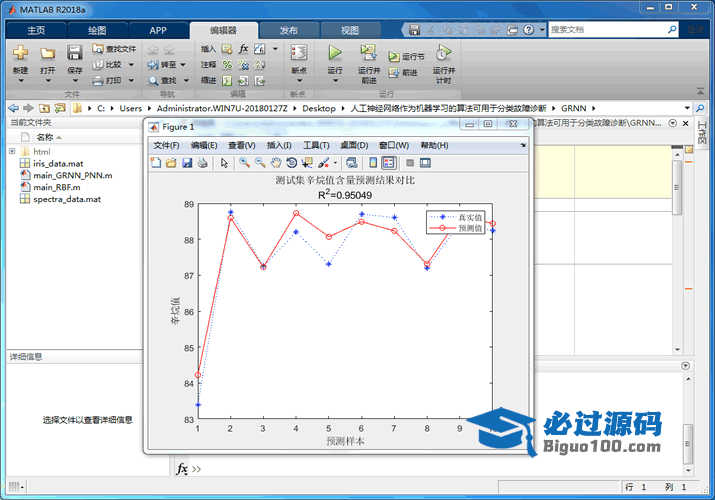Click the 查找文件 button
Screen dimensions: 715x500
115,48
